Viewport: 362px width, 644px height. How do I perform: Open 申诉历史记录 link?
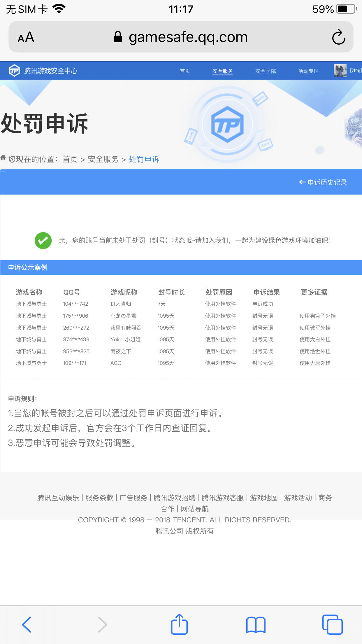click(x=323, y=182)
